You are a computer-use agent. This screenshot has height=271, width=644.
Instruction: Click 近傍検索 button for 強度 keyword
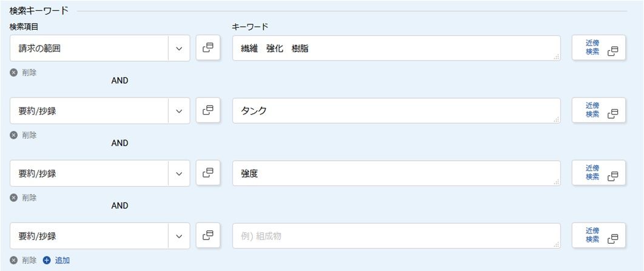[x=599, y=173]
